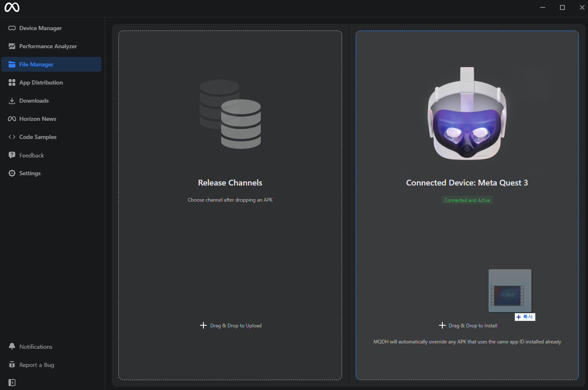Close the Meta Quest Developer Hub window
This screenshot has height=390, width=588.
coord(582,7)
